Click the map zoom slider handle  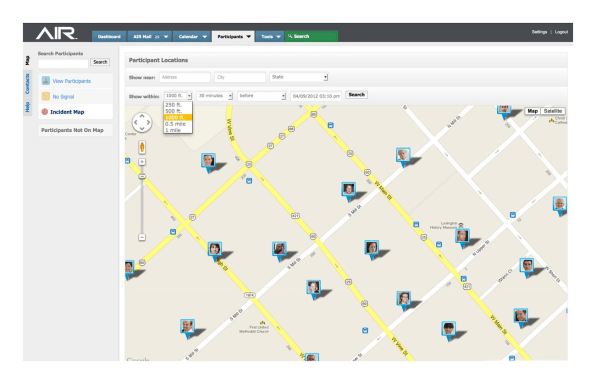142,176
